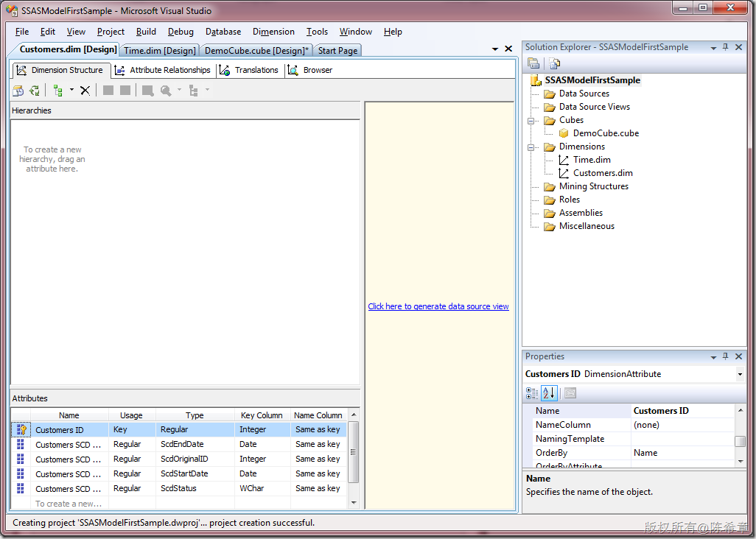This screenshot has height=539, width=756.
Task: Click the WChar key column cell
Action: (x=262, y=488)
